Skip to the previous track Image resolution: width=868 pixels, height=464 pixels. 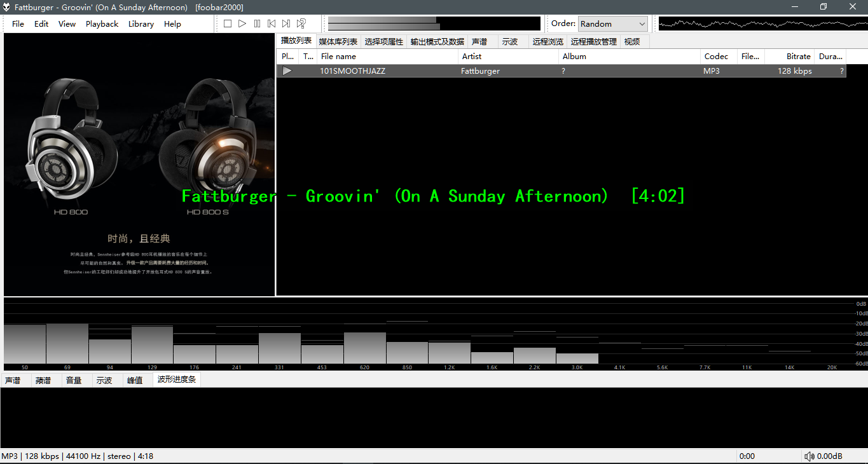coord(272,24)
